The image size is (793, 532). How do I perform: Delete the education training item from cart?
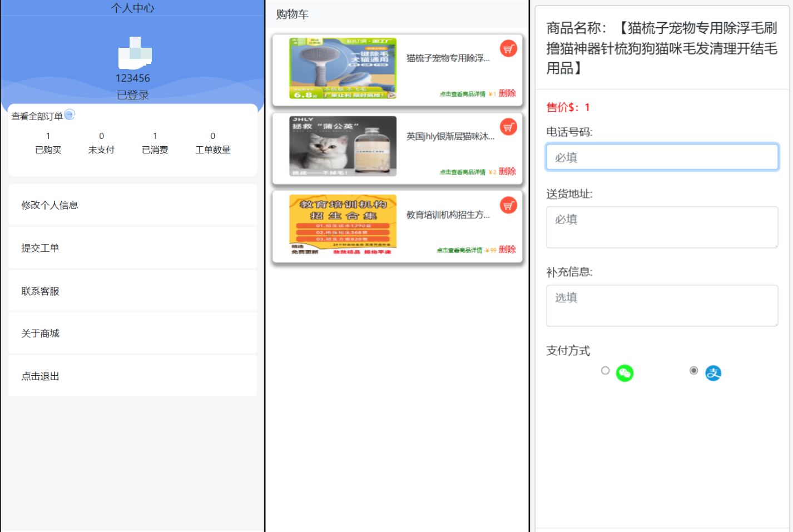pos(507,250)
